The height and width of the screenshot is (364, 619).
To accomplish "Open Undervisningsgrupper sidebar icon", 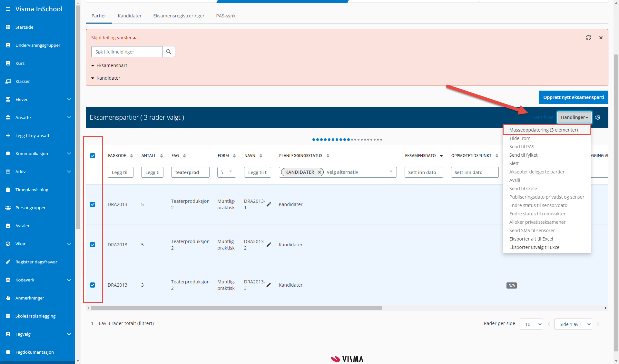I will pyautogui.click(x=8, y=45).
